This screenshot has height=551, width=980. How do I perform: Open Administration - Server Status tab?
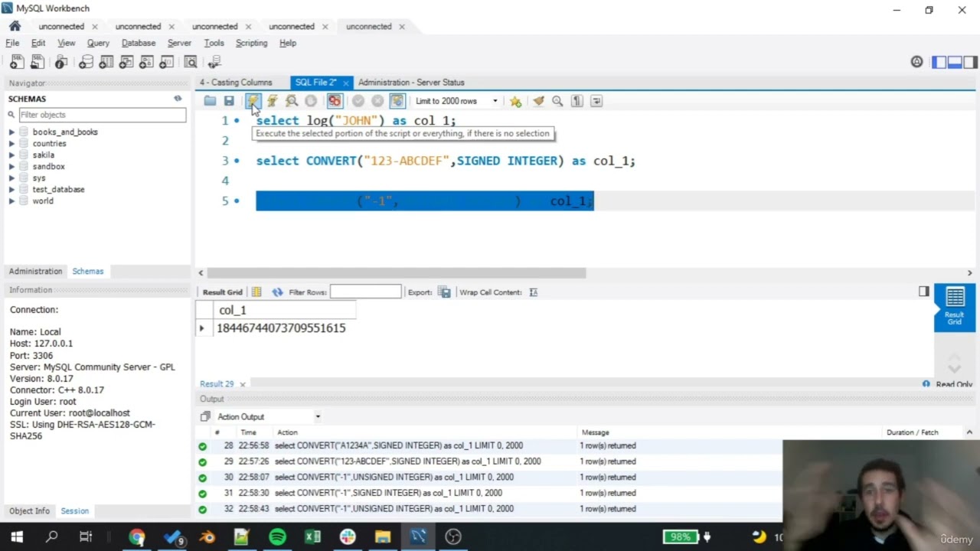pyautogui.click(x=411, y=82)
